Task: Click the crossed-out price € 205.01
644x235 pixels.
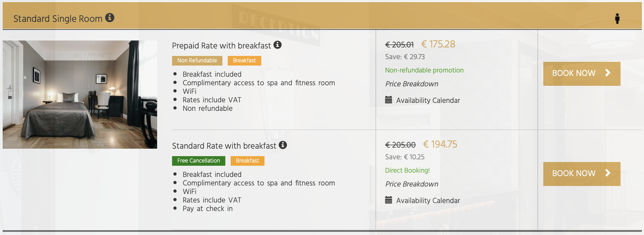Action: point(399,45)
